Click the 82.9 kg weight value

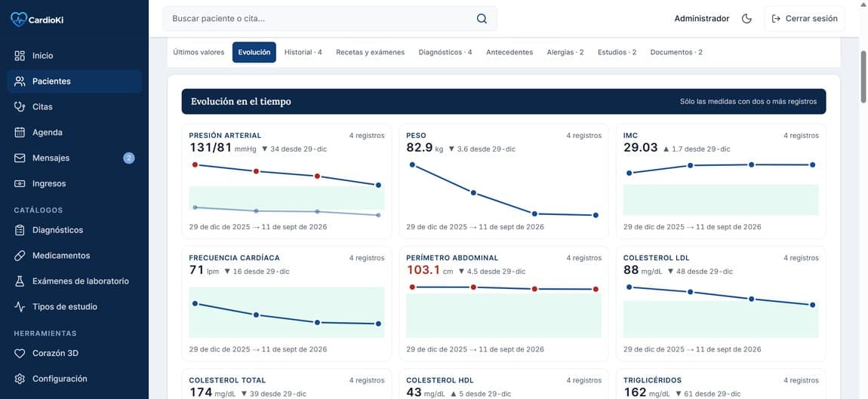pyautogui.click(x=420, y=148)
